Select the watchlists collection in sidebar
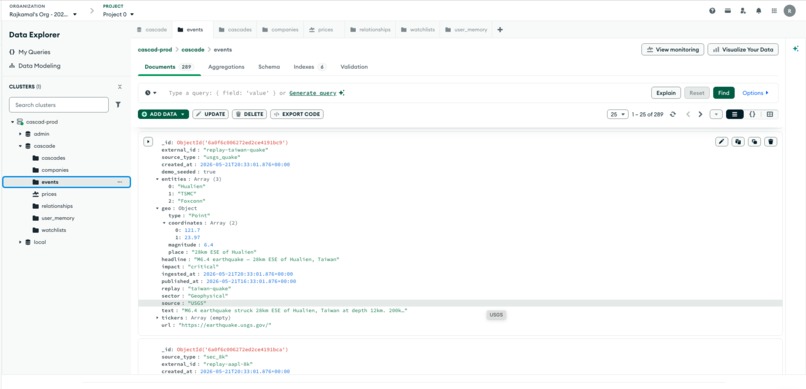This screenshot has height=389, width=806. 53,230
